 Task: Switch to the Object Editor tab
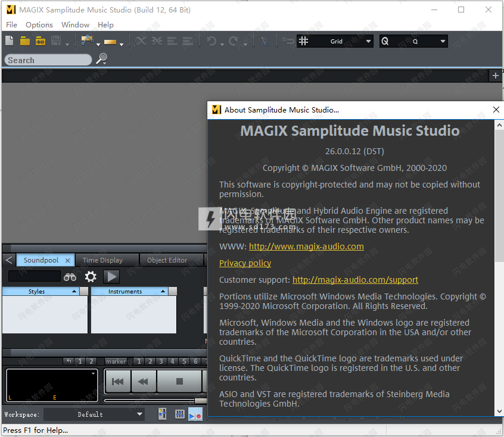click(x=172, y=260)
